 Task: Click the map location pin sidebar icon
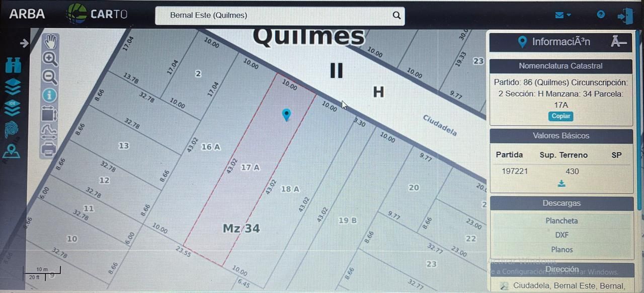11,151
